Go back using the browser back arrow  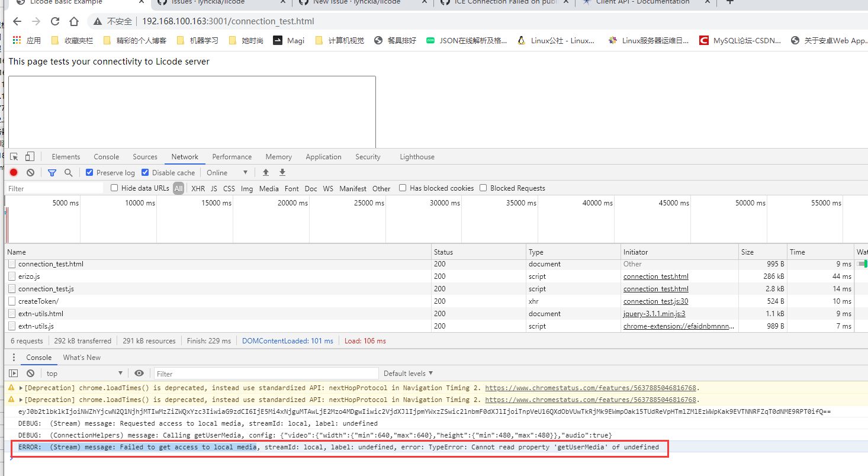[x=17, y=21]
